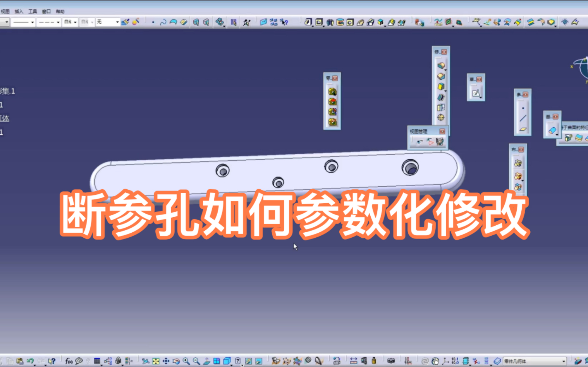588x367 pixels.
Task: Toggle the grid display icon on top toolbar
Action: click(233, 22)
